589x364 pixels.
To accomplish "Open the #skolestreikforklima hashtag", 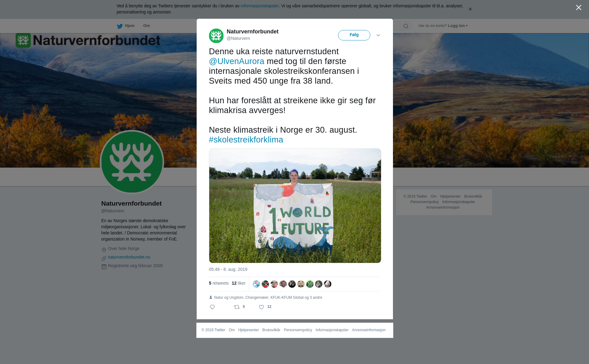I will click(246, 140).
